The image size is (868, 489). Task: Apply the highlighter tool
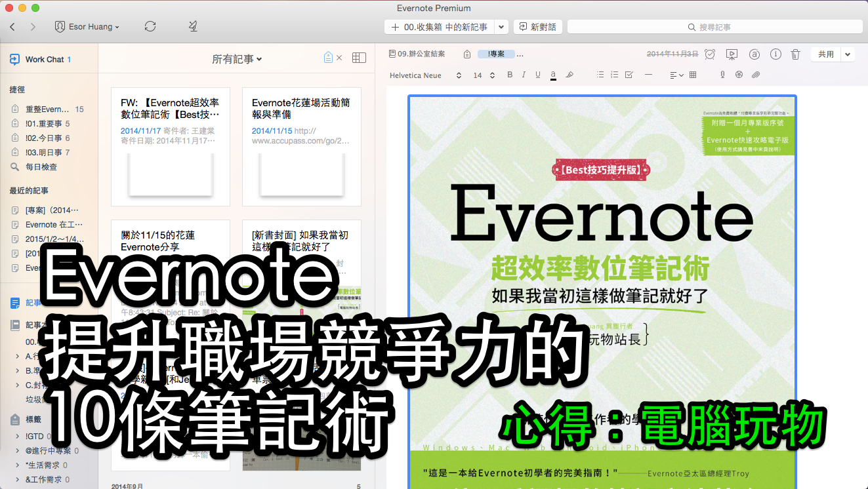(569, 75)
